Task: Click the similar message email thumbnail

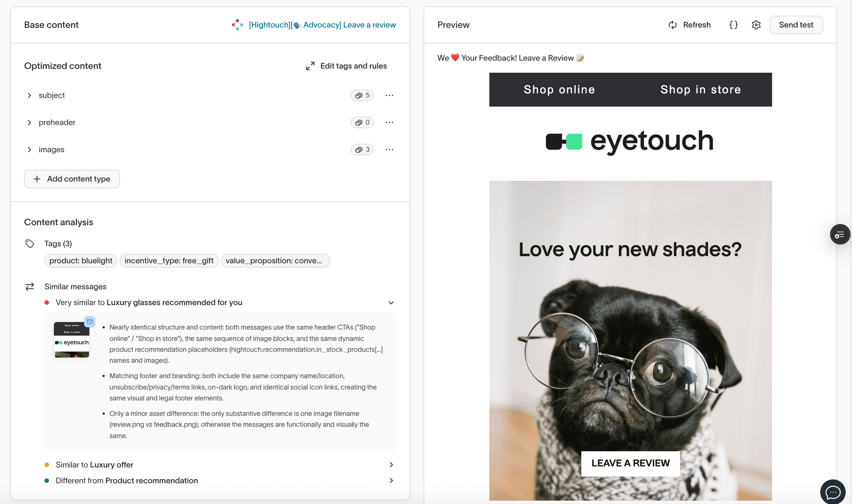Action: click(x=72, y=340)
